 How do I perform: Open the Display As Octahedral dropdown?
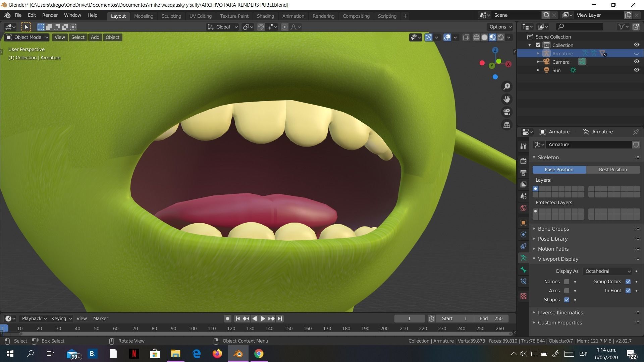[607, 271]
